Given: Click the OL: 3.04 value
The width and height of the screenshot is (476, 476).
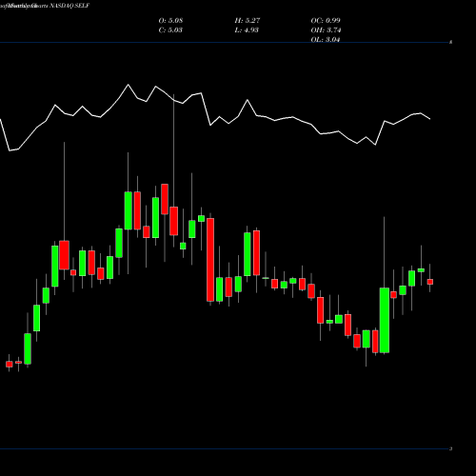Looking at the screenshot, I should [326, 39].
